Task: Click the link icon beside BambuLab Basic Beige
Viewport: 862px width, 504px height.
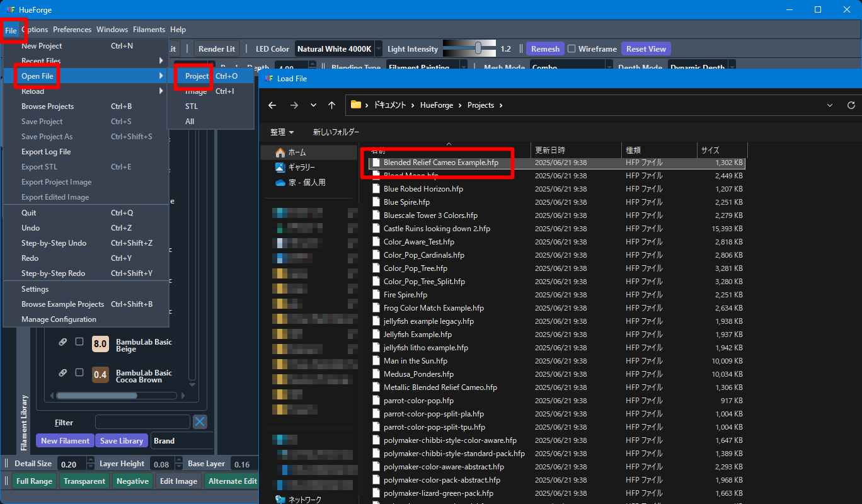Action: pos(62,342)
